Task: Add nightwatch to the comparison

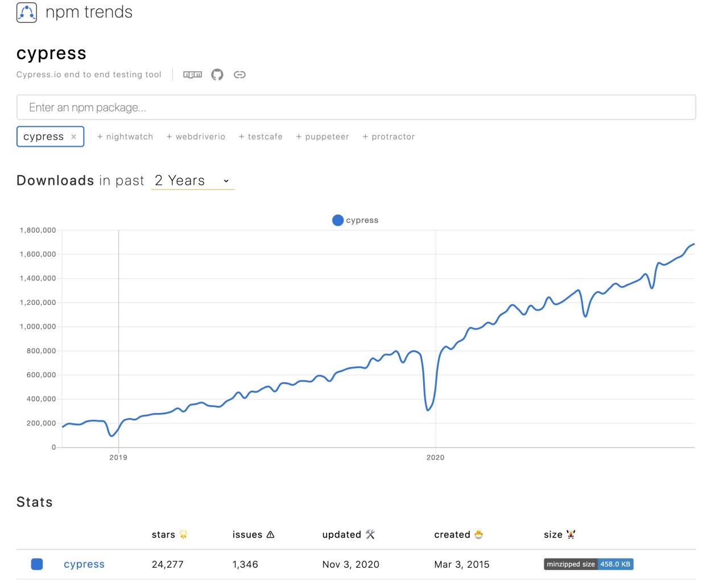Action: tap(125, 137)
